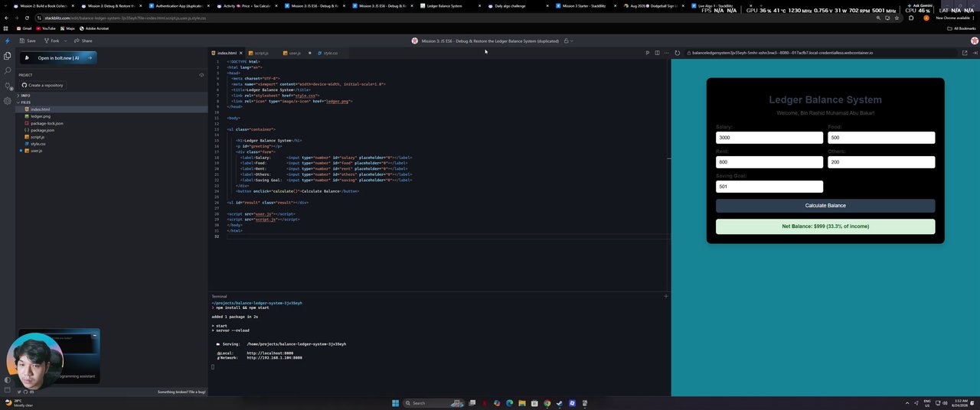
Task: Close the index.html editor tab
Action: click(x=240, y=53)
